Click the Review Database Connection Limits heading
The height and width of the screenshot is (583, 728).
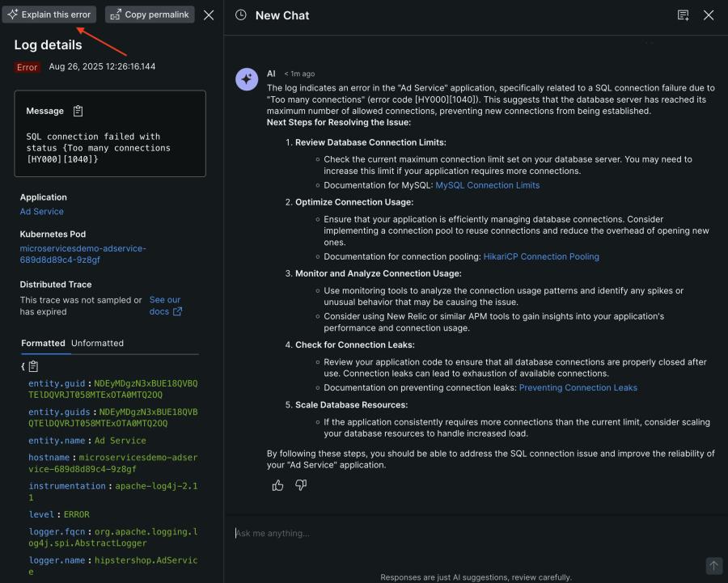(x=370, y=142)
